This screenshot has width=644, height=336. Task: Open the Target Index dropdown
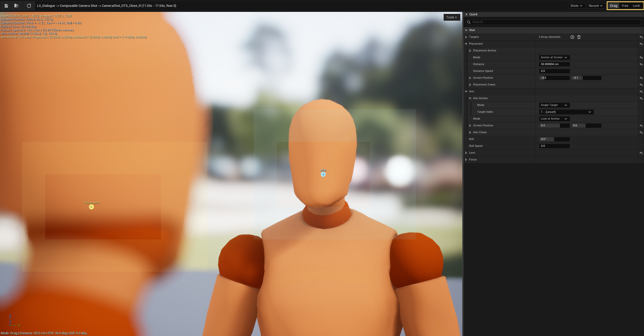[x=566, y=112]
